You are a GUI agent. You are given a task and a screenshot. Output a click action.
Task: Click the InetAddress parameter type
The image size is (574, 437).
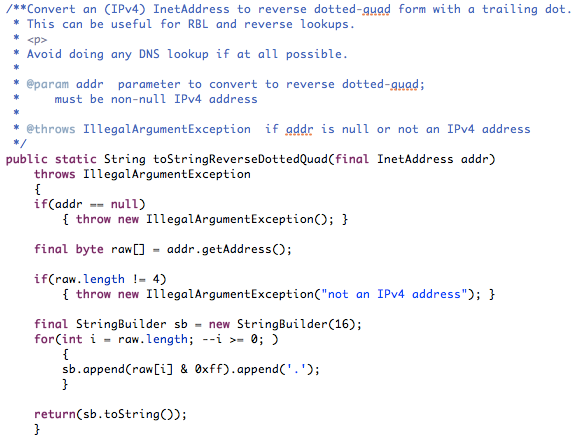(x=415, y=159)
